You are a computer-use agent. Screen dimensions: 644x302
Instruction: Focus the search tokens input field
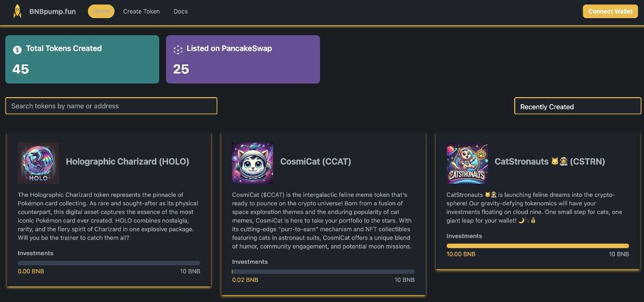(111, 106)
